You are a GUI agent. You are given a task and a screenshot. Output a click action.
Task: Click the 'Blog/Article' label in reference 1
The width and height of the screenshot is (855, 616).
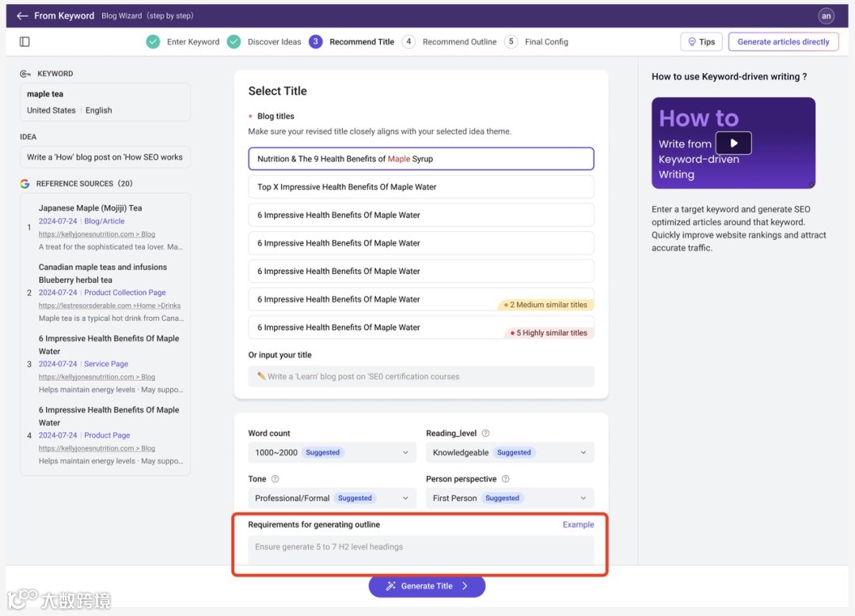click(x=104, y=221)
